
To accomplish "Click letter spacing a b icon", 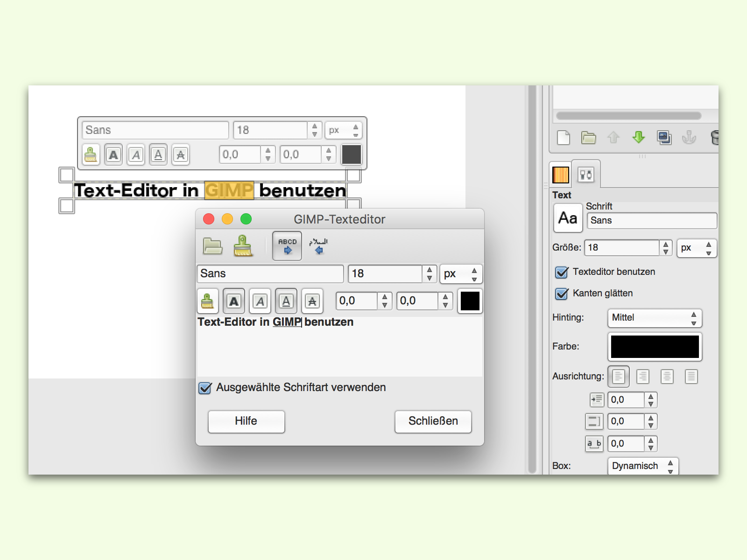I will [x=594, y=443].
